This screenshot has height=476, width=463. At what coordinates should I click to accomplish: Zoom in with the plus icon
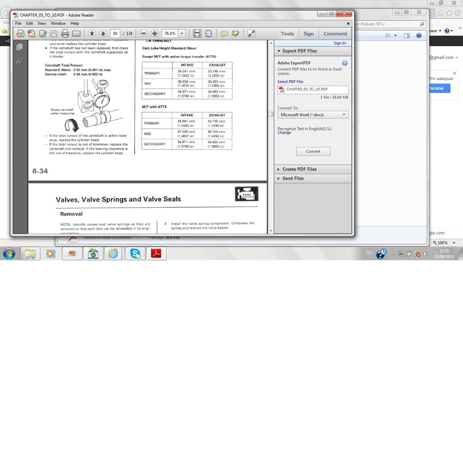pyautogui.click(x=154, y=33)
